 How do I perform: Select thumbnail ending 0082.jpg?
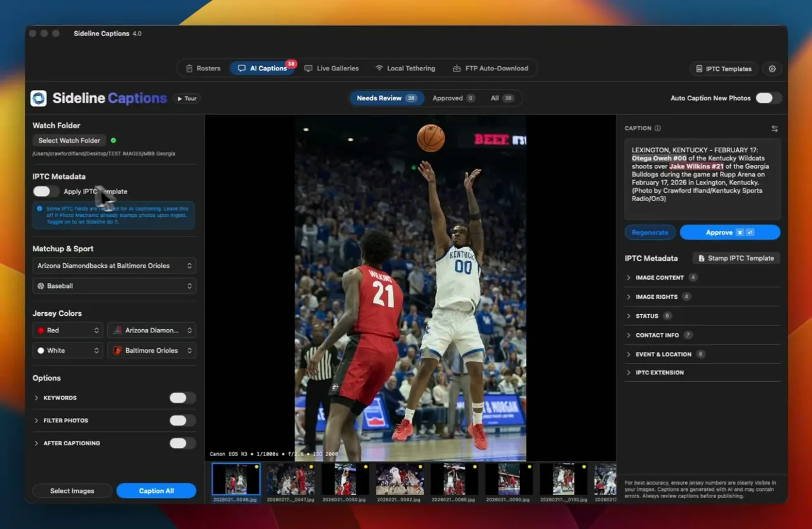tap(400, 479)
